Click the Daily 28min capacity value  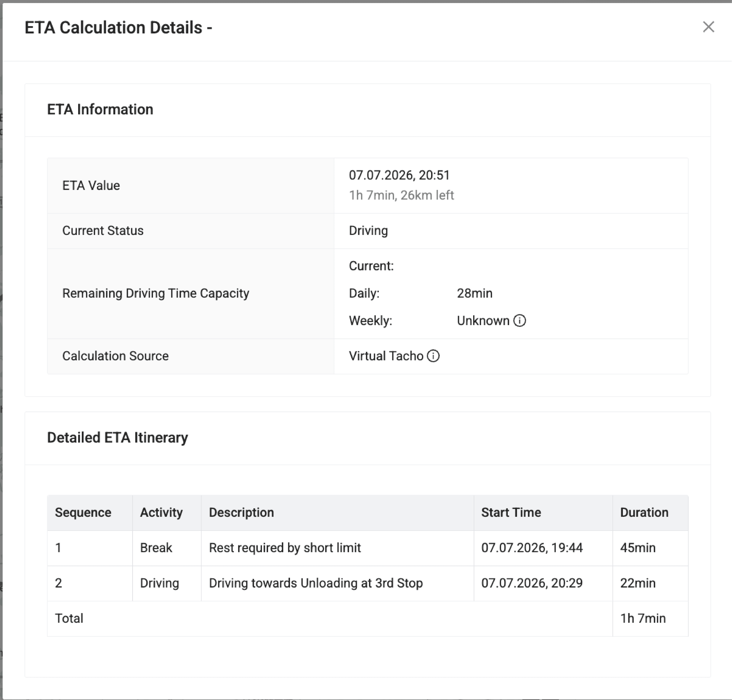click(x=475, y=293)
